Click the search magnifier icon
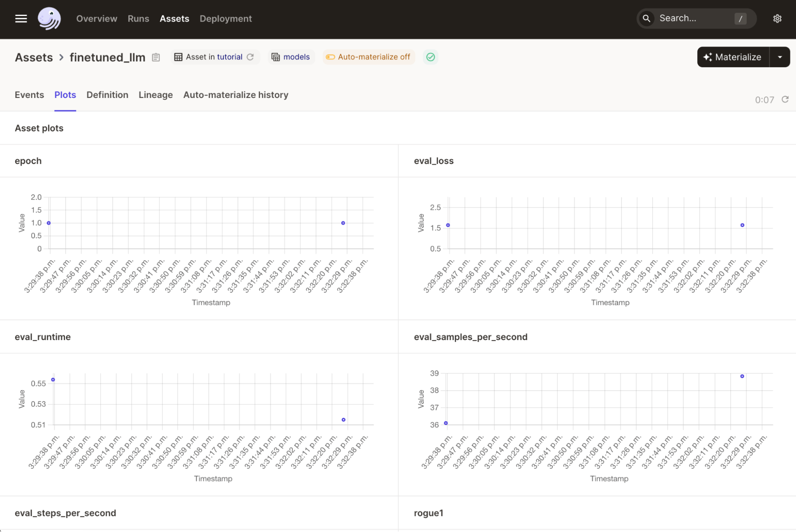 (x=646, y=18)
